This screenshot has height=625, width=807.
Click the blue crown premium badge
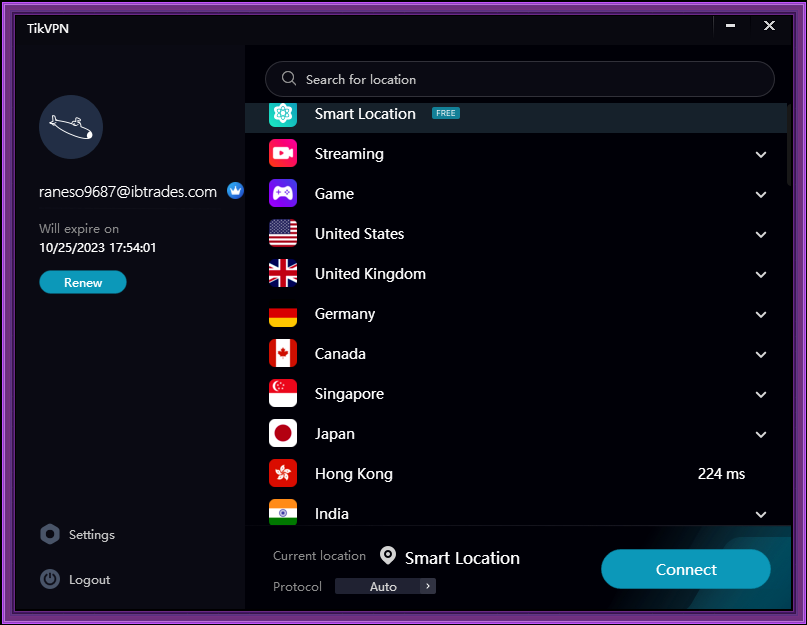[x=235, y=191]
